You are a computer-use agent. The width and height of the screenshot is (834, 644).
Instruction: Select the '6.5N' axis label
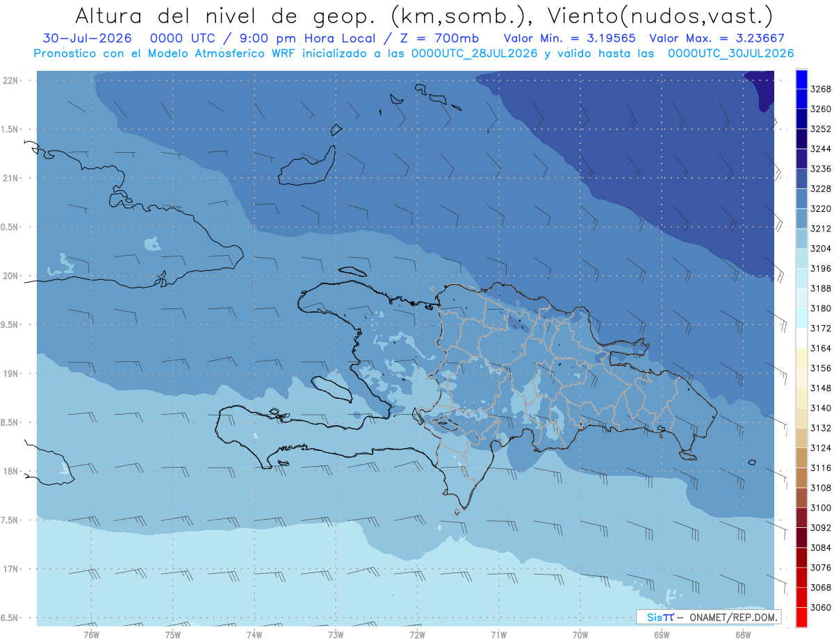pos(10,618)
